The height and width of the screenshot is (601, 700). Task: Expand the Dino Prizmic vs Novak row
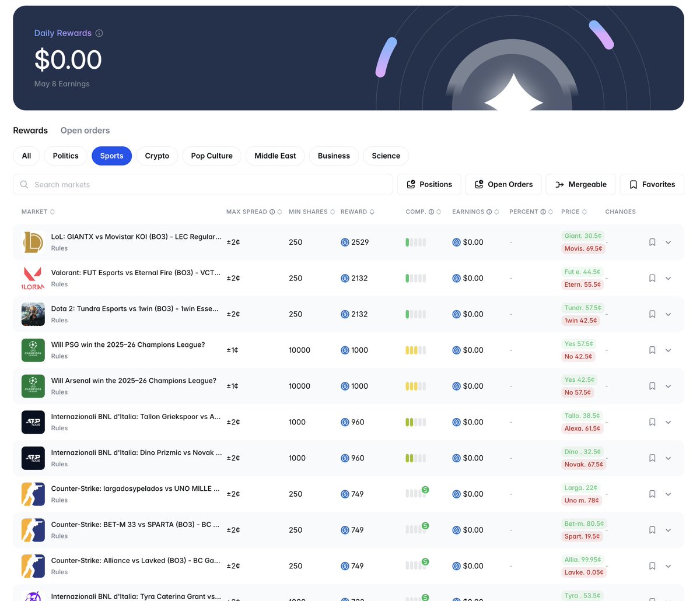pyautogui.click(x=668, y=458)
